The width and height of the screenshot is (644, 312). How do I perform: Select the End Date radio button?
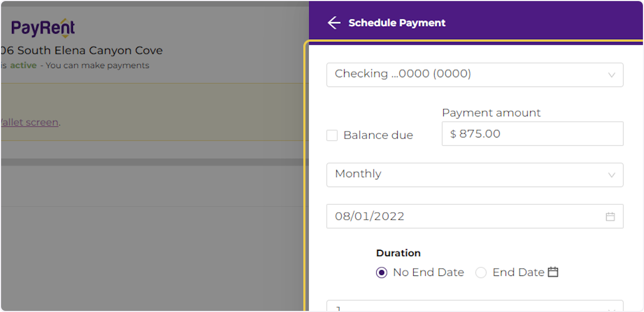481,272
